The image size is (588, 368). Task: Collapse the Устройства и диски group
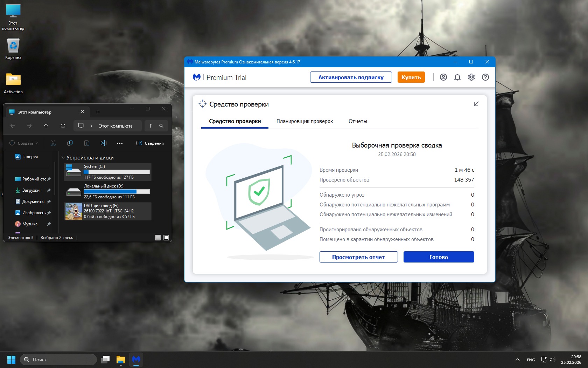click(63, 158)
